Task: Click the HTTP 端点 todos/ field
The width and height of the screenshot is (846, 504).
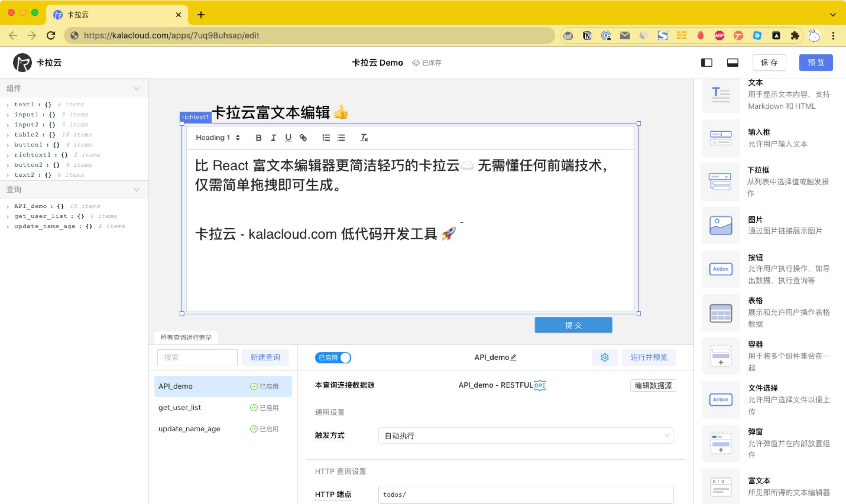Action: coord(526,495)
